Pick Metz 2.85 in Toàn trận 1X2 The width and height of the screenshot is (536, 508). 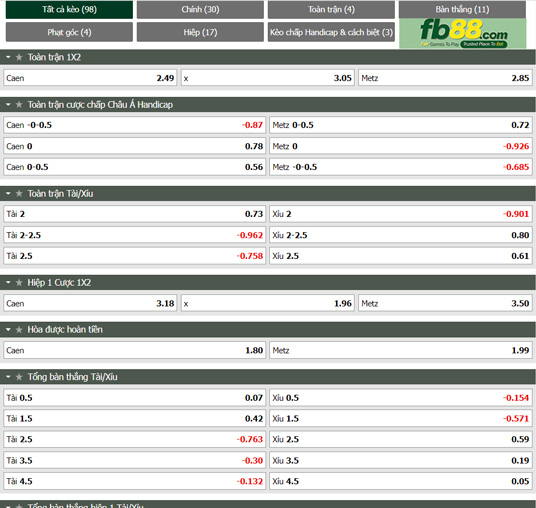click(445, 78)
